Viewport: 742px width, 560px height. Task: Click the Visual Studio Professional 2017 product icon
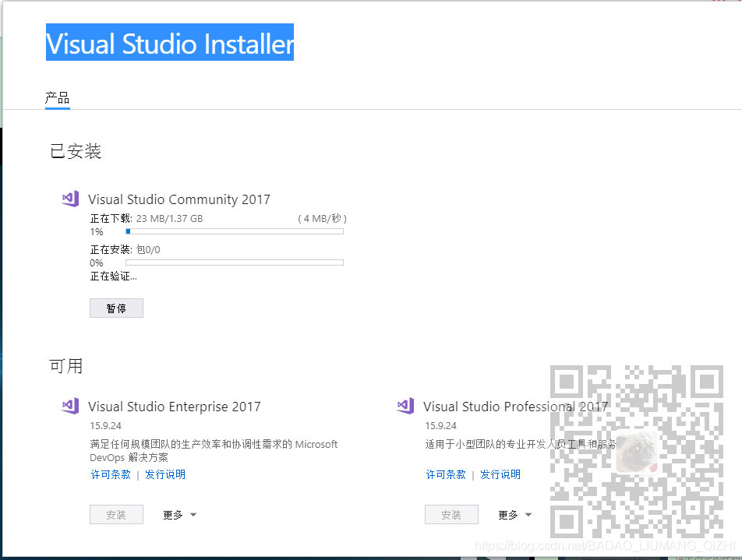(405, 406)
